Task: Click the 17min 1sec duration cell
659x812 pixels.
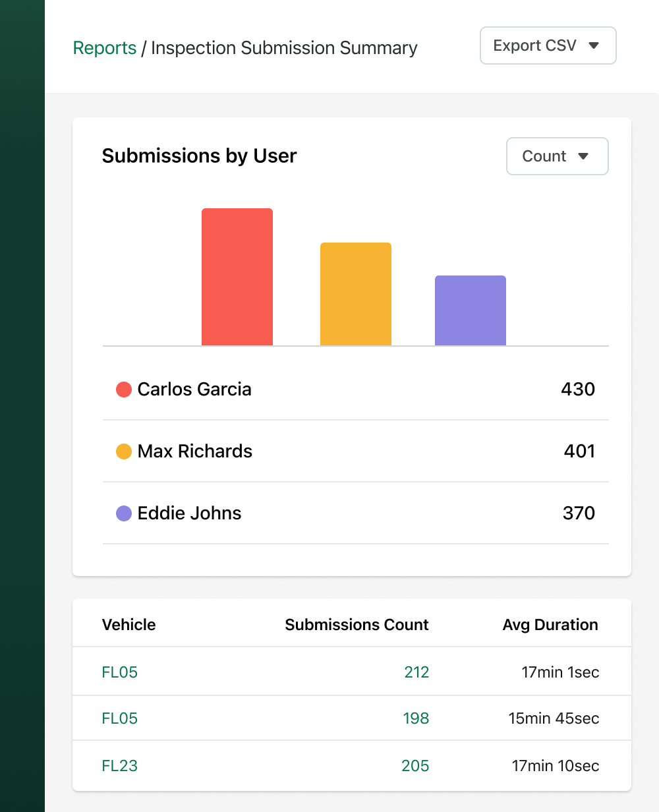Action: coord(560,672)
